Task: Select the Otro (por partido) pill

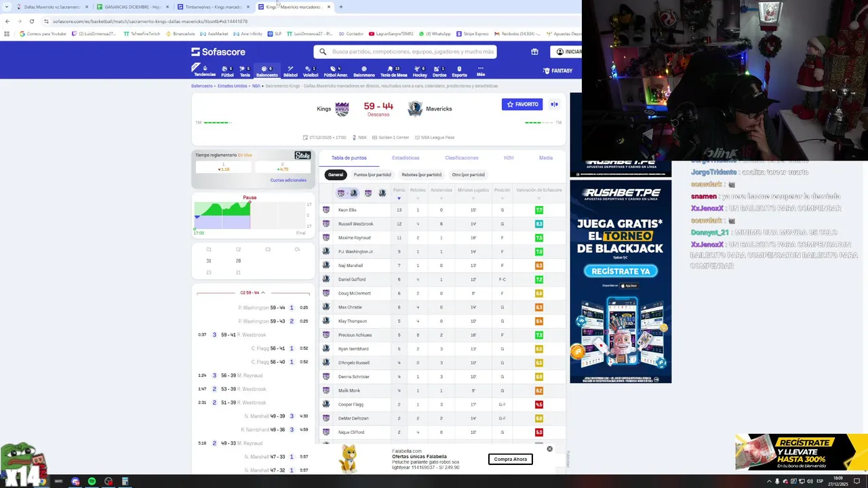Action: click(469, 175)
